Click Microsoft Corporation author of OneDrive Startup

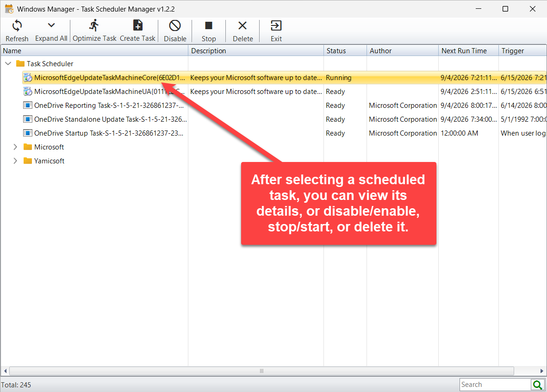403,133
